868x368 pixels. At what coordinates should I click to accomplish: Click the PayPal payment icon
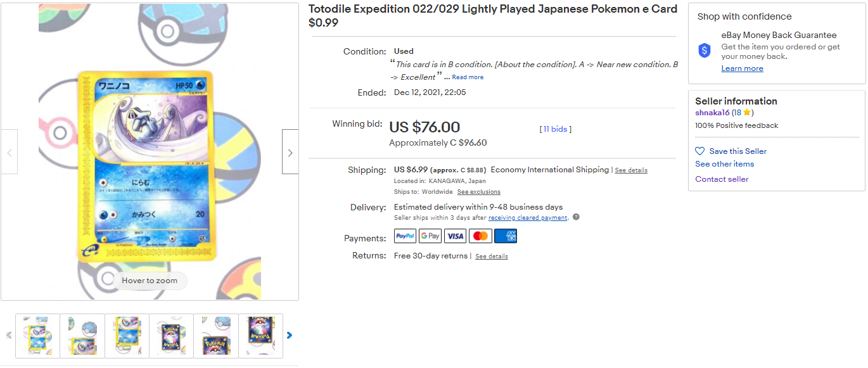pyautogui.click(x=405, y=236)
